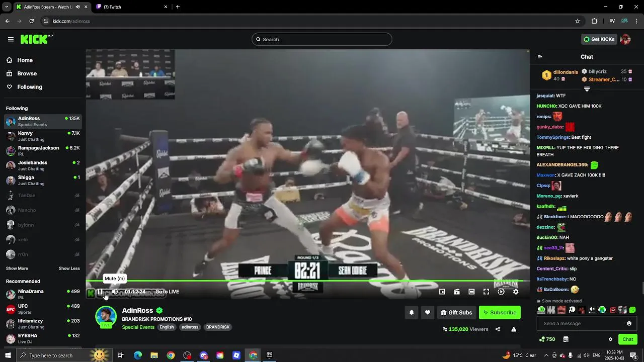Click Show Less in Following
This screenshot has width=644, height=362.
pos(69,268)
